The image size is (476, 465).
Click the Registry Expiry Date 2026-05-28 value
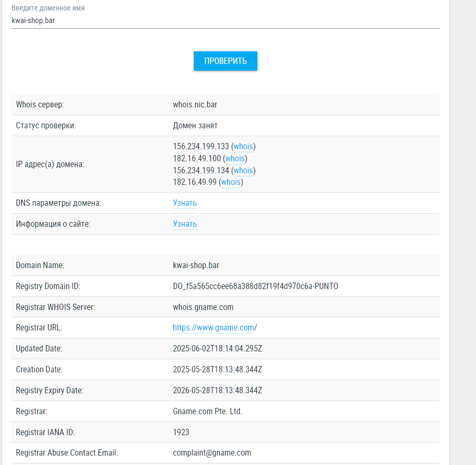[218, 390]
